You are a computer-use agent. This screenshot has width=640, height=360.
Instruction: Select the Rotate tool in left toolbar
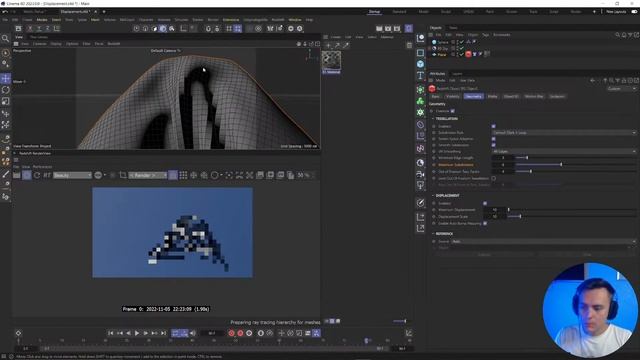[6, 90]
